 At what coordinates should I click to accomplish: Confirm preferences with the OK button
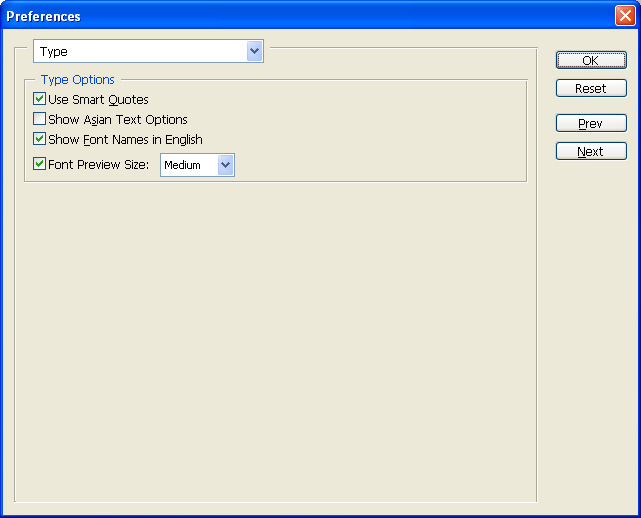pyautogui.click(x=591, y=60)
